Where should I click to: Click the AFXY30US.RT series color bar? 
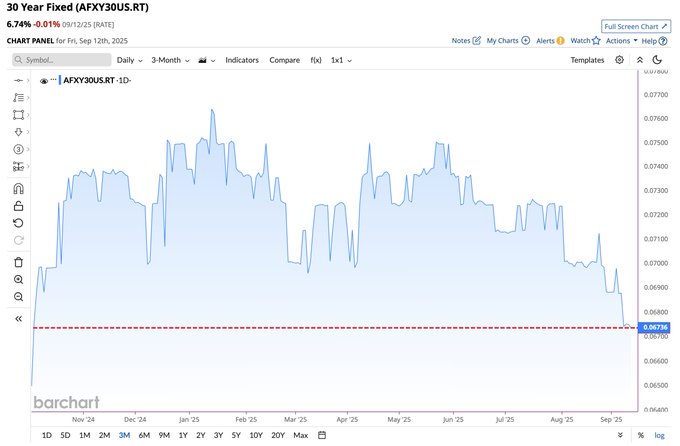60,80
